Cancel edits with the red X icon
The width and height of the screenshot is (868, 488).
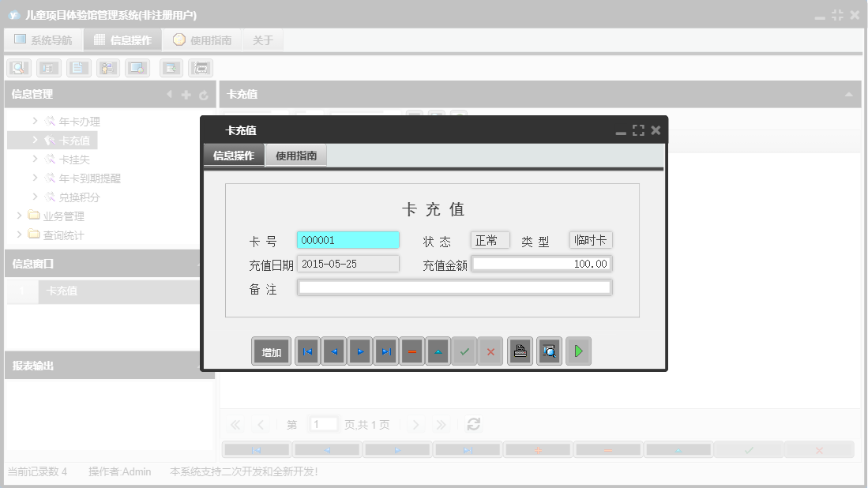coord(490,351)
